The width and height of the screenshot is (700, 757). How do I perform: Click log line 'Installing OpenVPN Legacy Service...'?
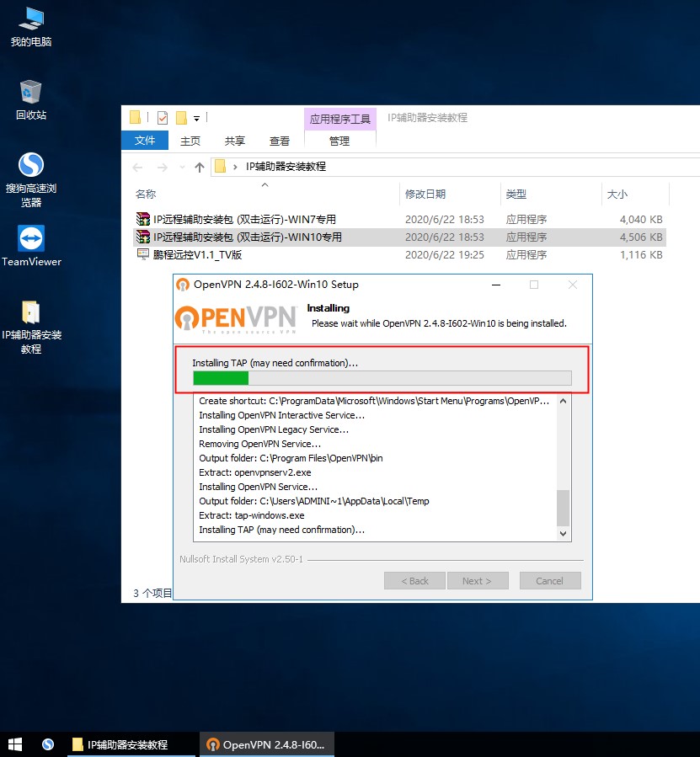(x=274, y=429)
